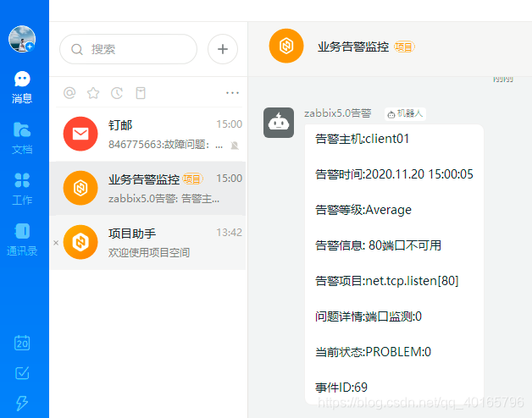Open the 通讯录 contacts tab
Image resolution: width=532 pixels, height=418 pixels.
22,239
